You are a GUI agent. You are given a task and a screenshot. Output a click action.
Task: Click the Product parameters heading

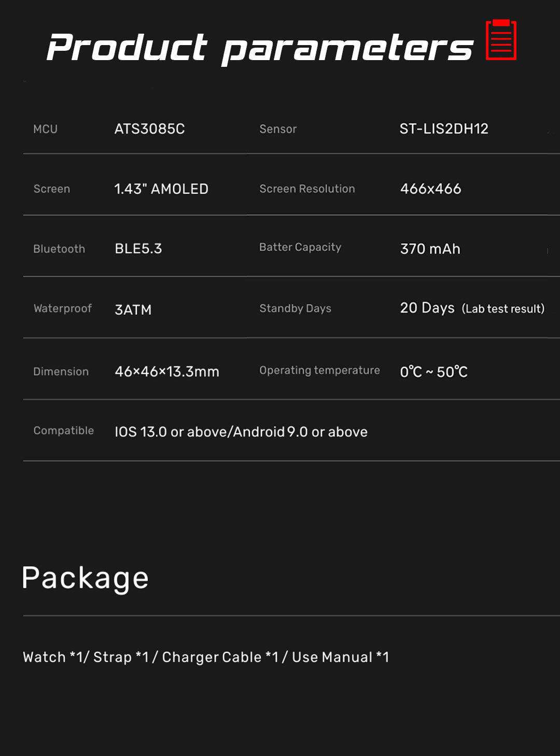(259, 48)
